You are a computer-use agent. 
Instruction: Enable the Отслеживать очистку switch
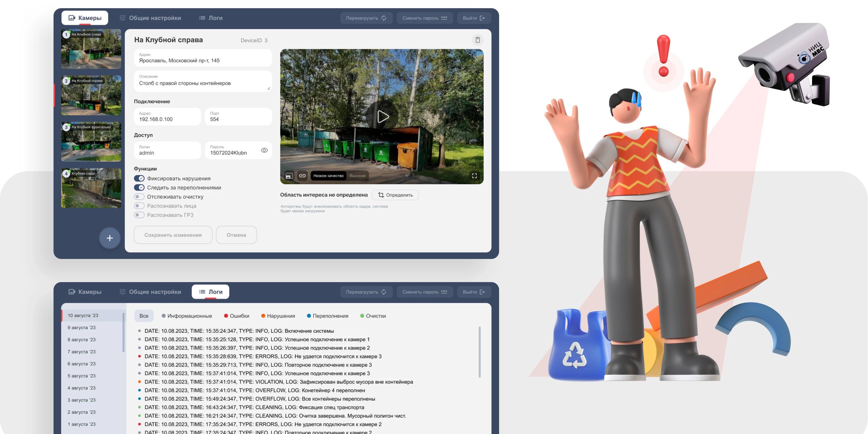click(139, 197)
